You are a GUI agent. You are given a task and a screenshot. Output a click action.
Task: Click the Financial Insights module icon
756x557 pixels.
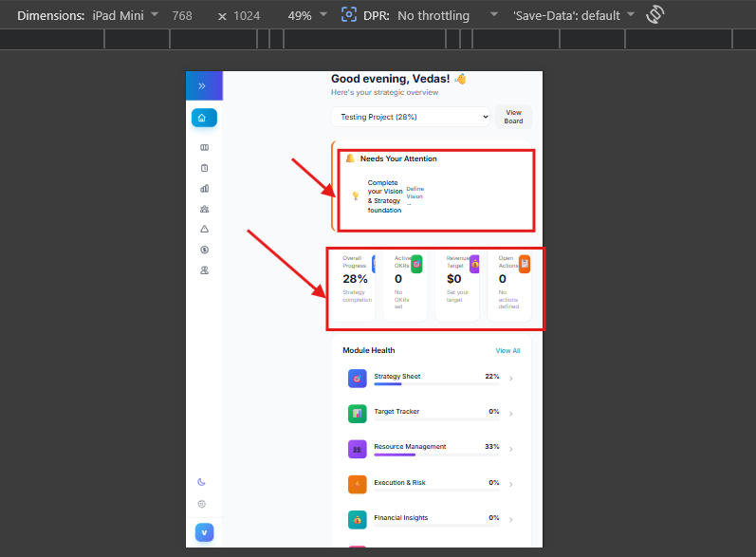pyautogui.click(x=358, y=519)
